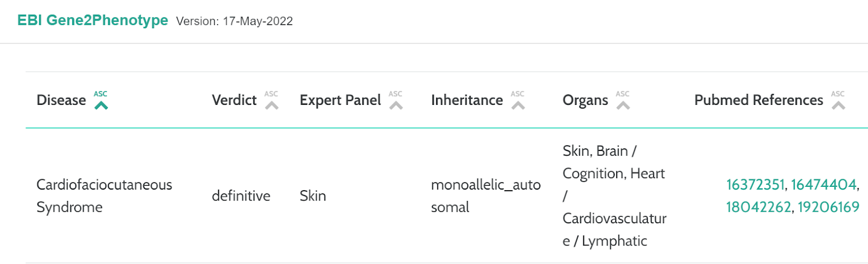The width and height of the screenshot is (868, 264).
Task: Click the Cardiofaciocutaneous Syndrome cell
Action: coord(104,196)
